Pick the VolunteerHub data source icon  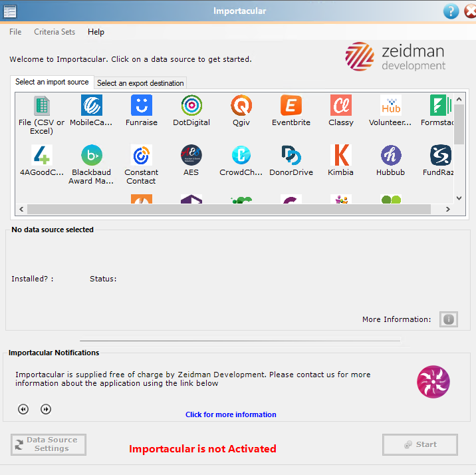390,110
